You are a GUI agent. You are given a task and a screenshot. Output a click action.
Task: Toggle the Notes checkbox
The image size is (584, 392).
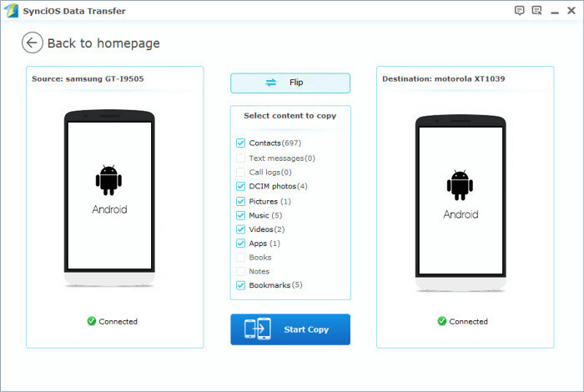[x=240, y=271]
